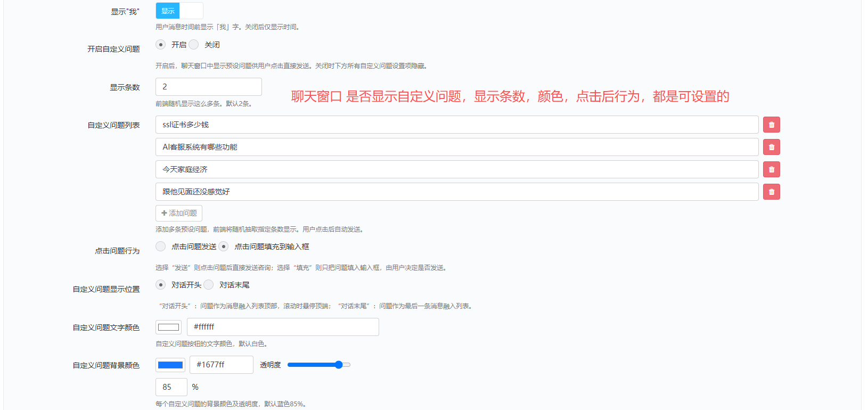
Task: Choose the 点击问题填充到输入框 option
Action: pyautogui.click(x=224, y=247)
